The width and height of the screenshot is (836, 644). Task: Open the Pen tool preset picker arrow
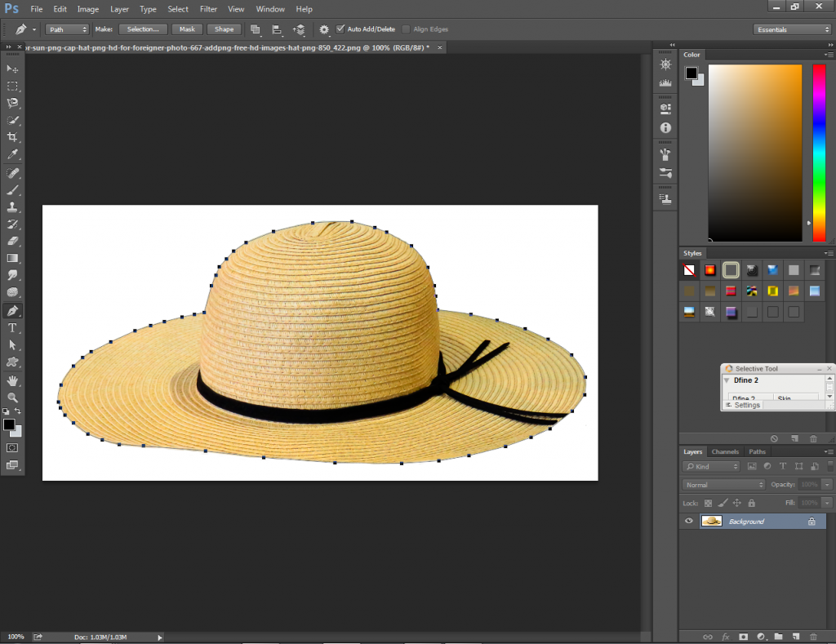pyautogui.click(x=34, y=30)
